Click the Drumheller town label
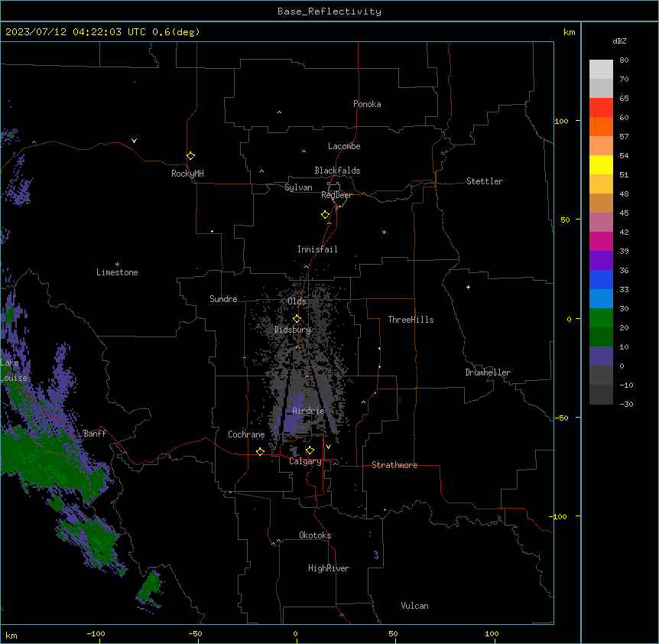Image resolution: width=659 pixels, height=644 pixels. click(488, 372)
